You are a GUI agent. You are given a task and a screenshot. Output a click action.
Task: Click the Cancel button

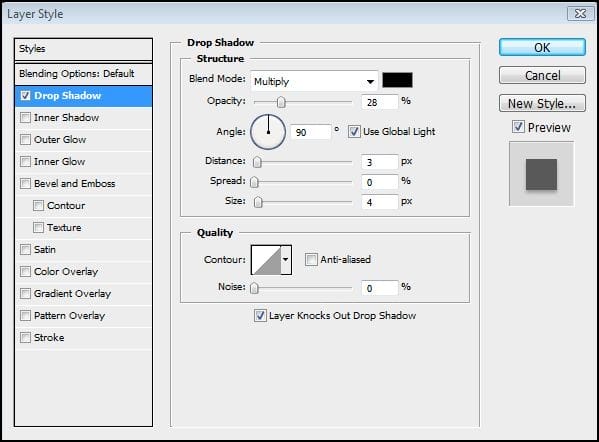tap(542, 75)
